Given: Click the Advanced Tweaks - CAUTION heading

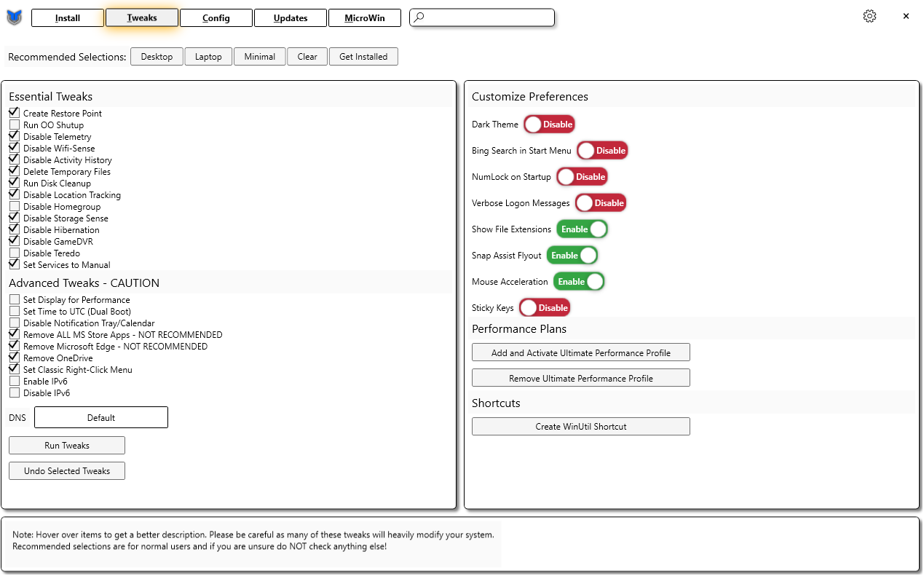Looking at the screenshot, I should coord(84,283).
